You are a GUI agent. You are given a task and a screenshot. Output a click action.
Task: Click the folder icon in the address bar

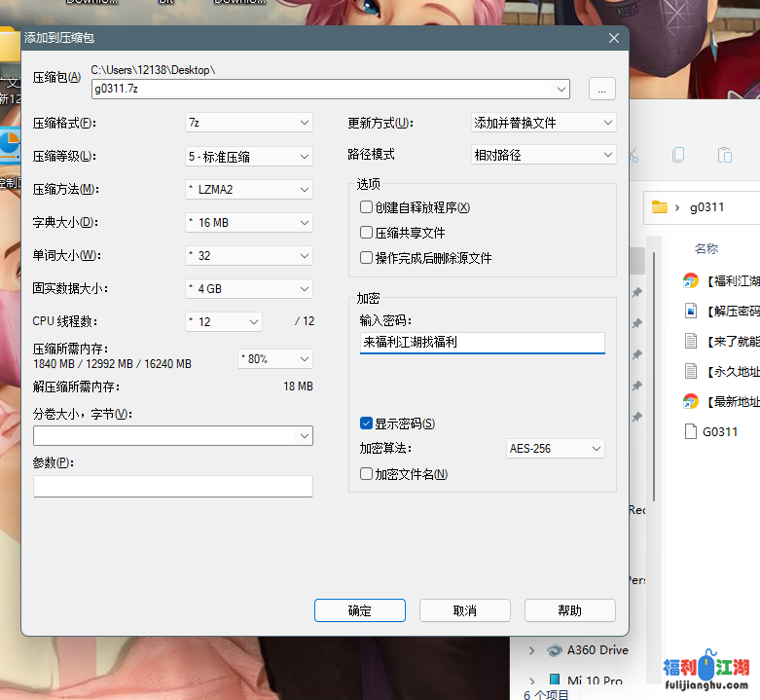[x=660, y=206]
